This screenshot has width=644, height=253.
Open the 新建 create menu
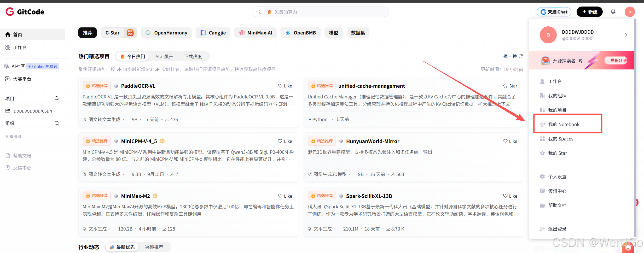(x=590, y=12)
